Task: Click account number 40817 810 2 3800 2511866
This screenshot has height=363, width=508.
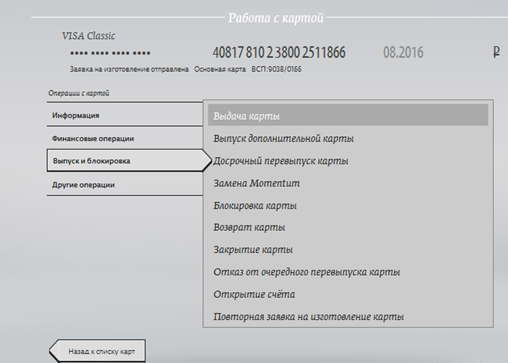Action: (x=279, y=52)
